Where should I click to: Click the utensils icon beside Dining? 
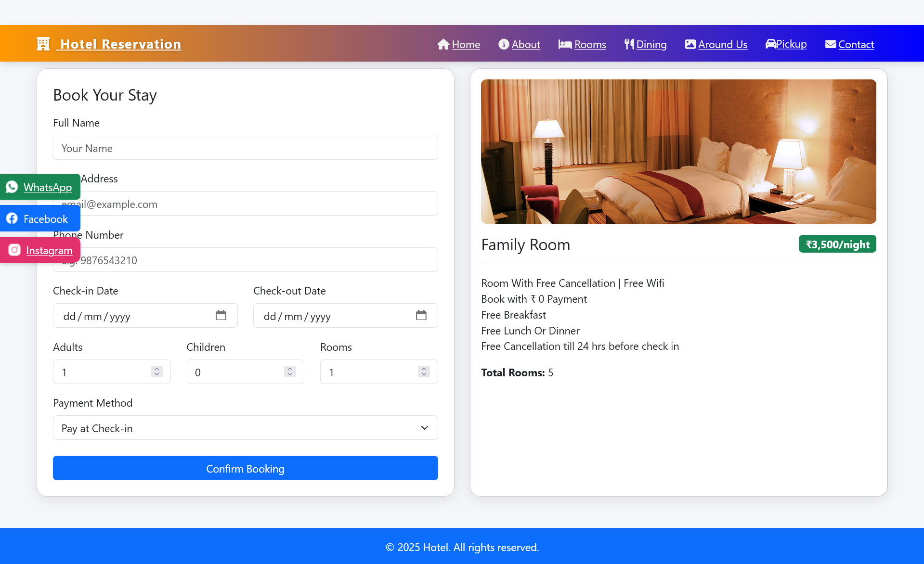click(628, 44)
